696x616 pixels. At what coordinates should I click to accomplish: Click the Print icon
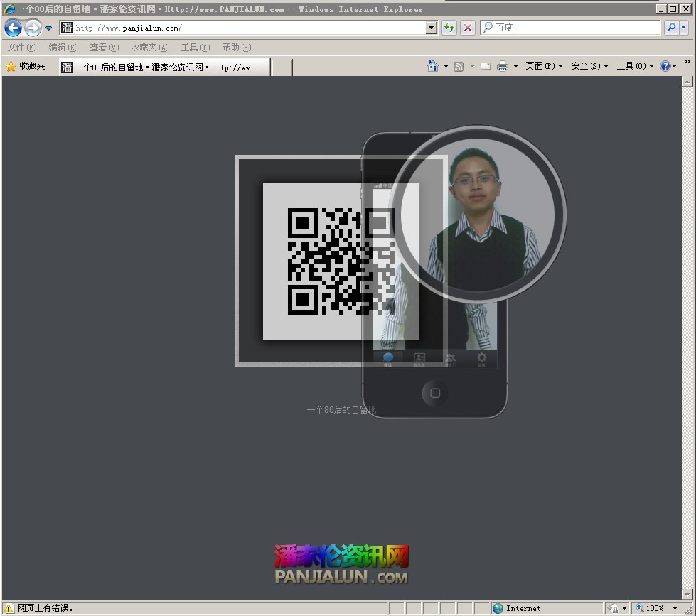[505, 65]
